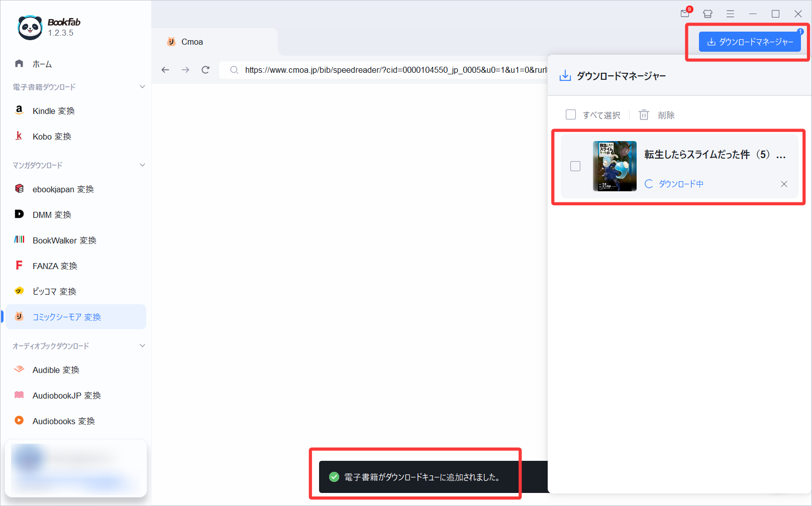The height and width of the screenshot is (506, 812).
Task: Select the DMM icon
Action: 19,214
